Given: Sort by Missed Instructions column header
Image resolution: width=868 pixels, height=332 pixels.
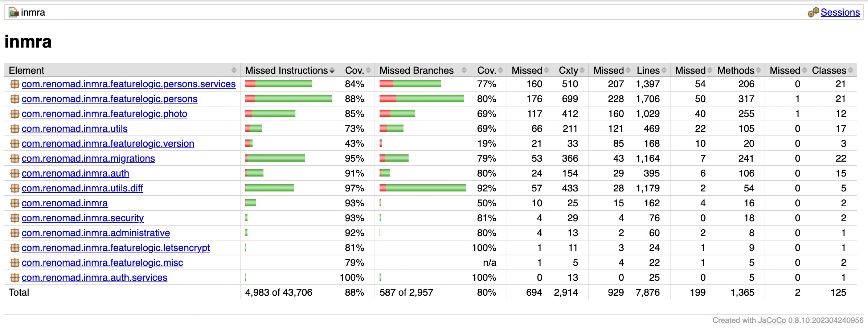Looking at the screenshot, I should tap(286, 70).
